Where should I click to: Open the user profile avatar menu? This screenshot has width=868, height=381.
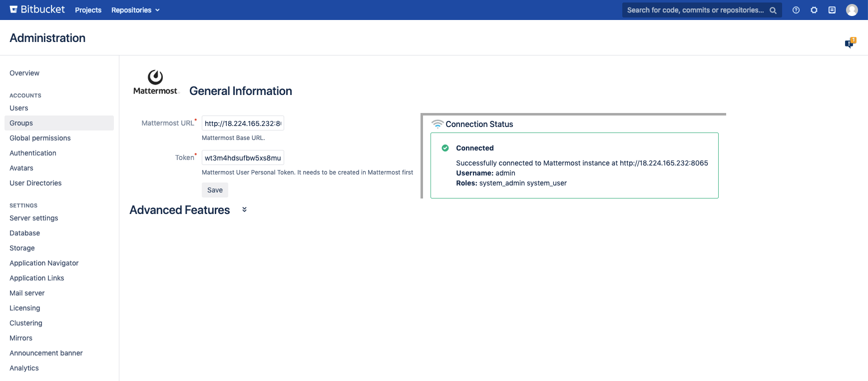pos(852,10)
